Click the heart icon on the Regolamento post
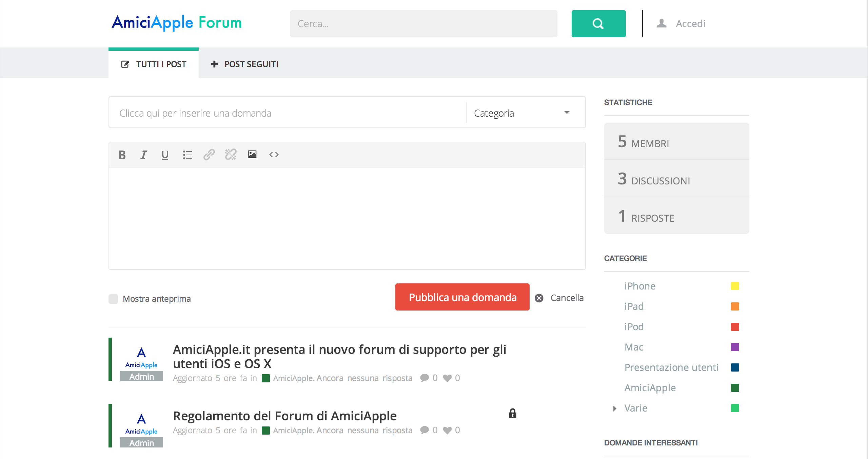Image resolution: width=868 pixels, height=459 pixels. [x=447, y=431]
